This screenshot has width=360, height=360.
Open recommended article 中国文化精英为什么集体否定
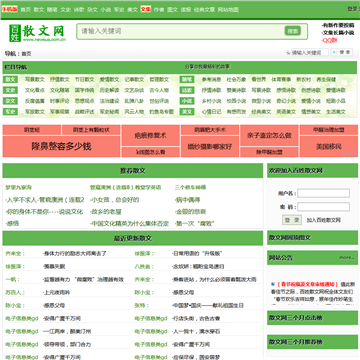(x=130, y=223)
